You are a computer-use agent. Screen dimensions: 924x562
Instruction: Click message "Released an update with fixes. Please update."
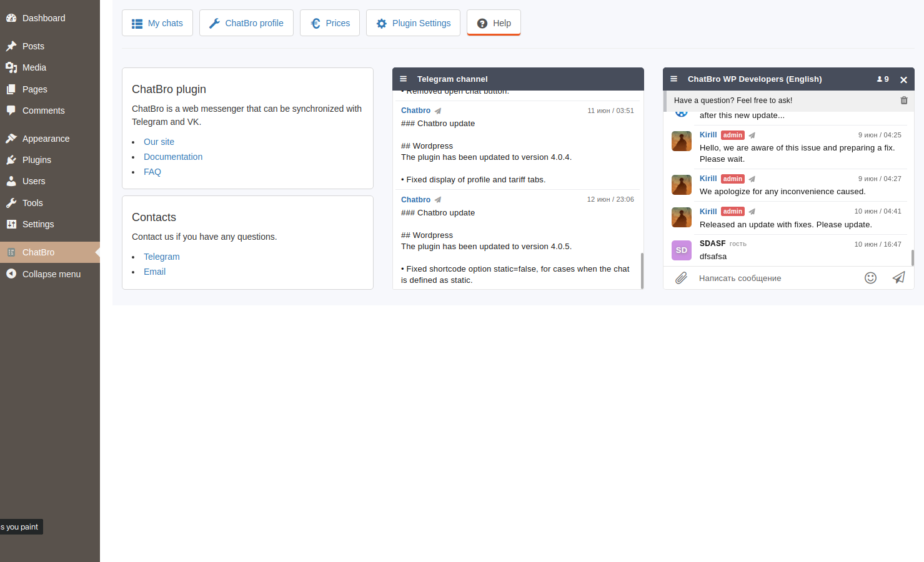tap(786, 225)
